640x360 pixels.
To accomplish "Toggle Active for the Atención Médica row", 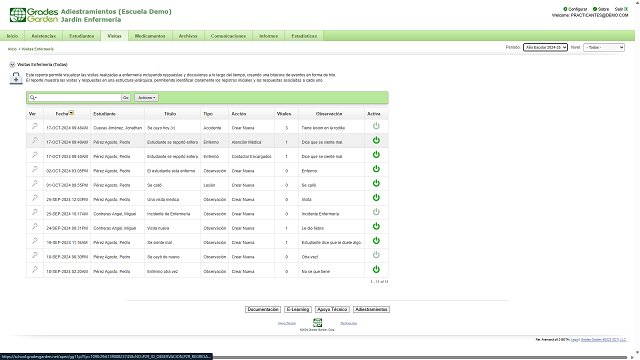I will click(x=376, y=140).
